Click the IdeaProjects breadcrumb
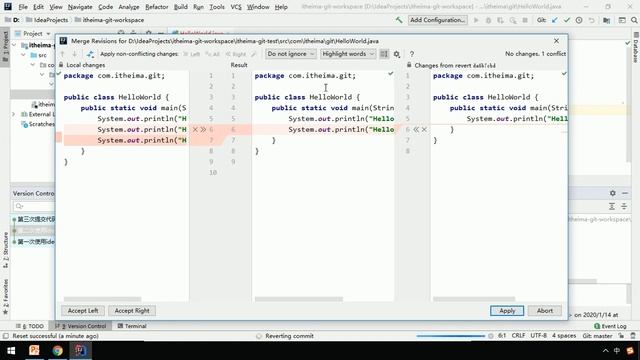The image size is (640, 360). [47, 20]
